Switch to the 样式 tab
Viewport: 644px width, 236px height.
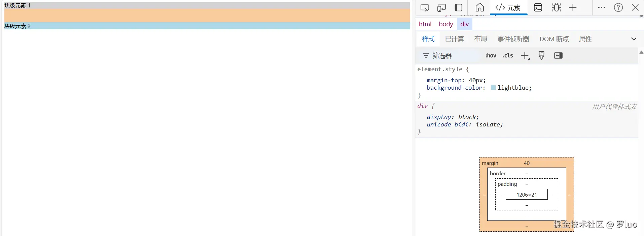(428, 39)
